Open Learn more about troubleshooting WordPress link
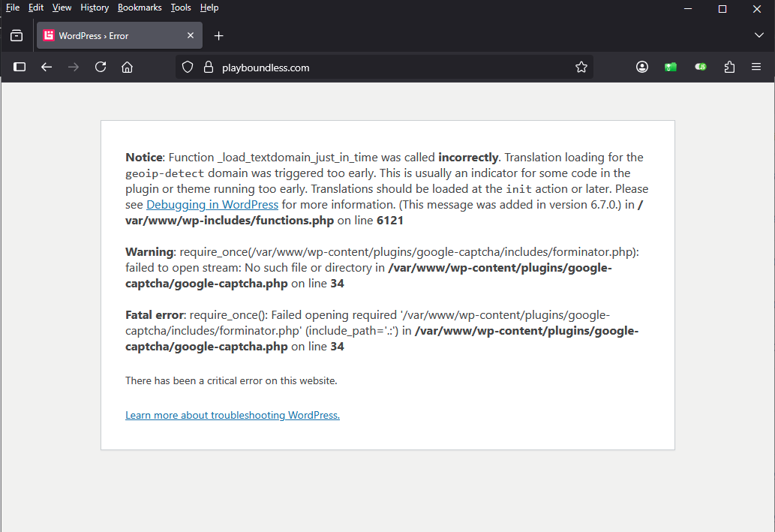The height and width of the screenshot is (532, 775). [233, 415]
